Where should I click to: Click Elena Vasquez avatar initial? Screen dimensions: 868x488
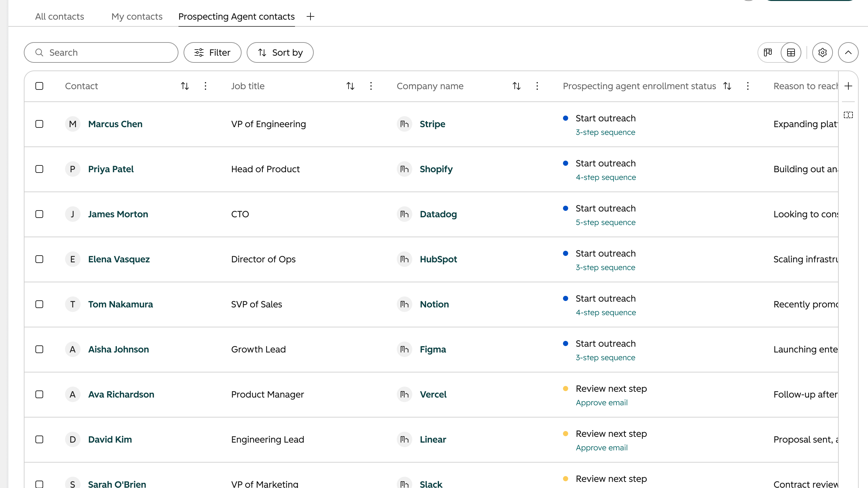[x=72, y=259]
